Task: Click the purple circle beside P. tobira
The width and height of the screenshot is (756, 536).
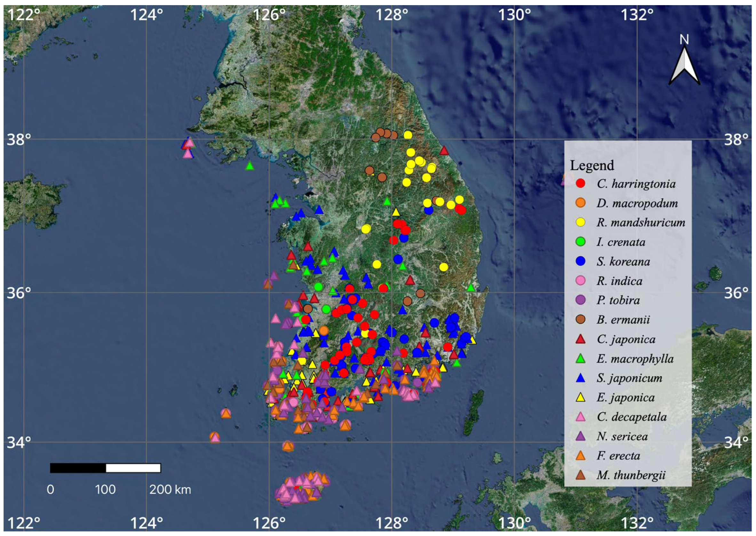Action: [x=580, y=300]
